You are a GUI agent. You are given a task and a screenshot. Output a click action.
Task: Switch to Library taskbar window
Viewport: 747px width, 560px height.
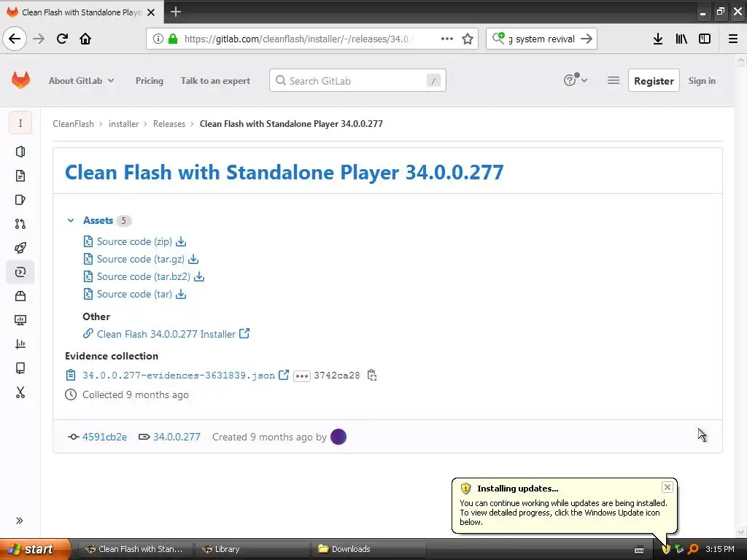pyautogui.click(x=252, y=549)
